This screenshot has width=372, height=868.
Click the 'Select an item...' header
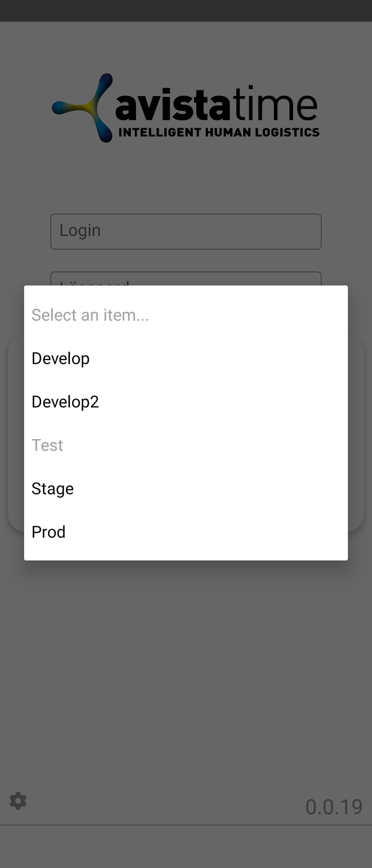pyautogui.click(x=90, y=315)
